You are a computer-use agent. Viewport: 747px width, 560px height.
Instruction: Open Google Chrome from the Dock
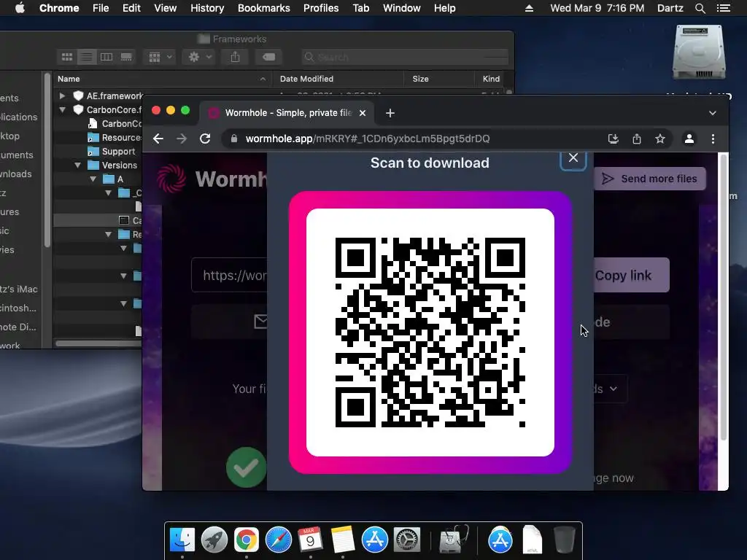(247, 540)
